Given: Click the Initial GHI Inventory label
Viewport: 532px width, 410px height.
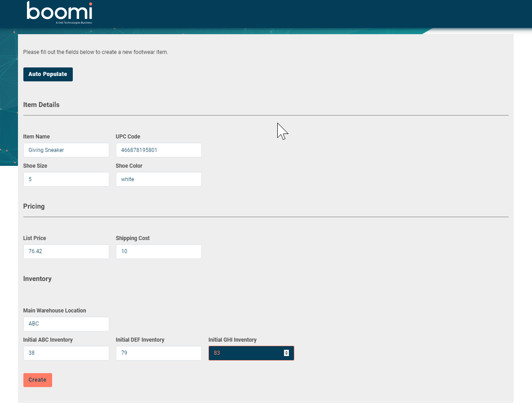Looking at the screenshot, I should pos(232,340).
